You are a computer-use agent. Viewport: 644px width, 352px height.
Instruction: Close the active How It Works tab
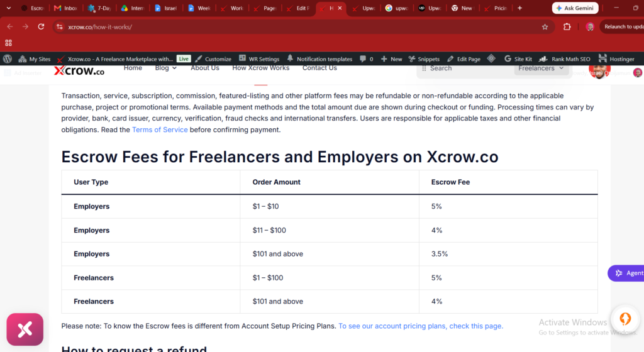[340, 8]
